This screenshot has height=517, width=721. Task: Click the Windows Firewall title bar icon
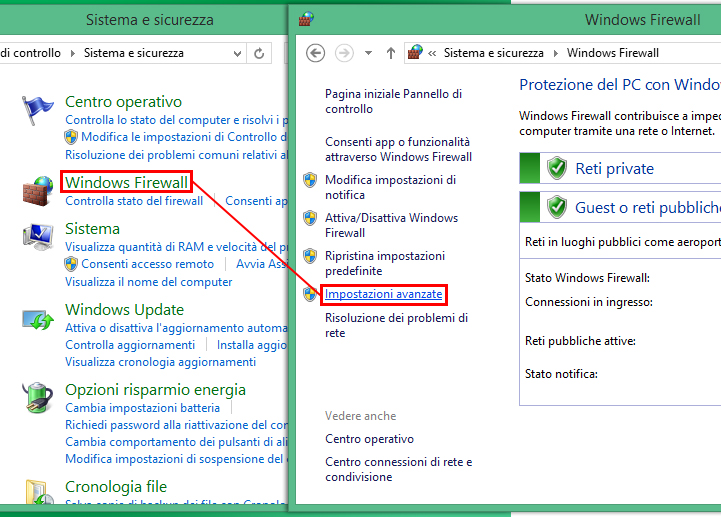tap(306, 20)
